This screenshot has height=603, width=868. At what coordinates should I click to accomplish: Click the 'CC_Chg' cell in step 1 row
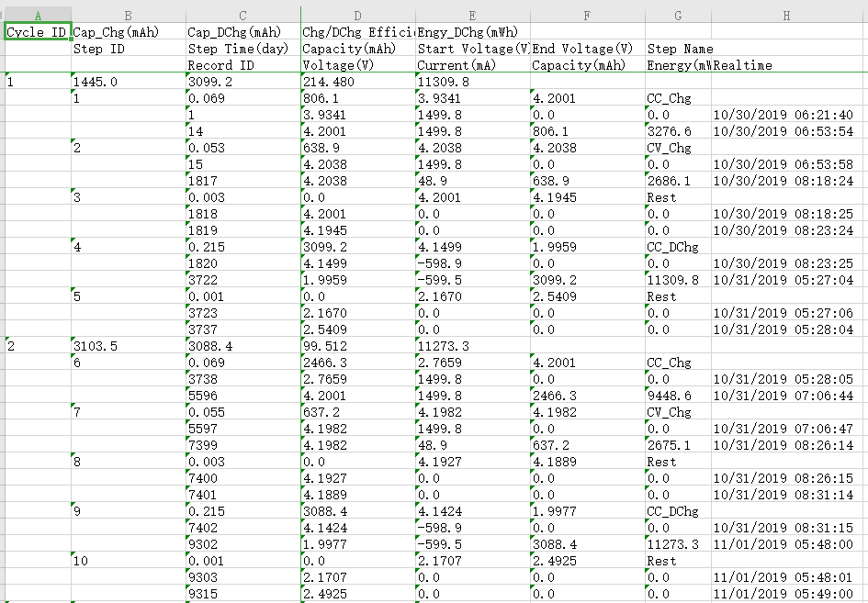(678, 98)
